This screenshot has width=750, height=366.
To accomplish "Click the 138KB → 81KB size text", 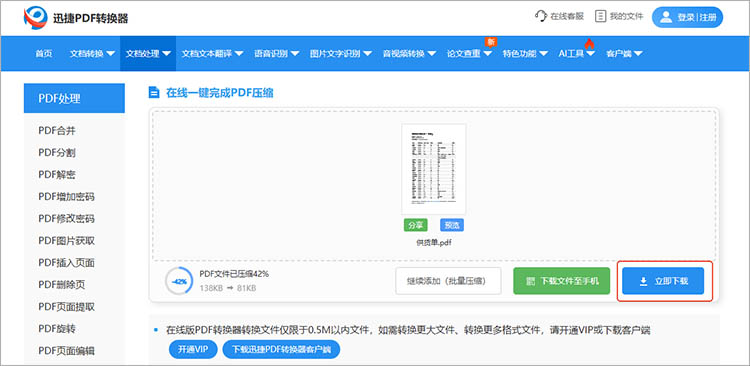I will 228,288.
